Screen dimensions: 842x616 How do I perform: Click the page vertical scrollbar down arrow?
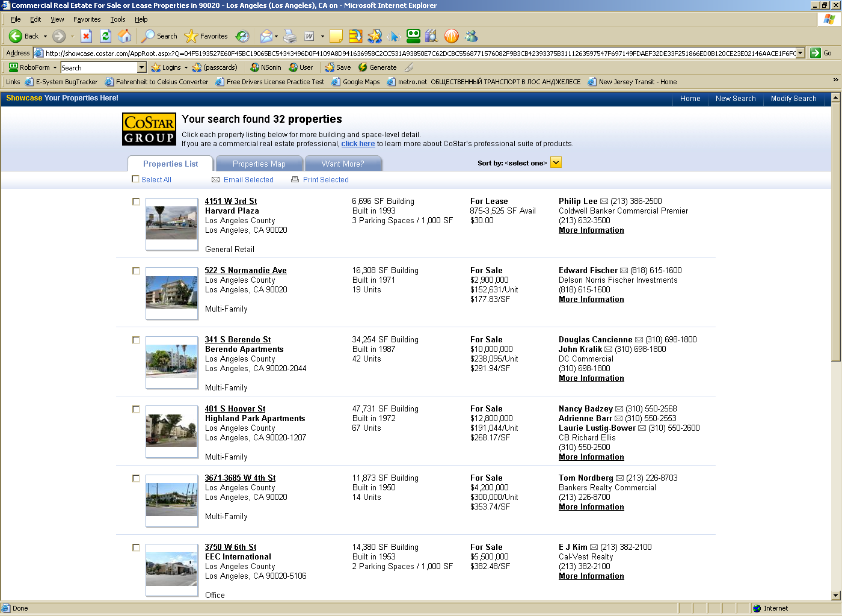click(835, 596)
